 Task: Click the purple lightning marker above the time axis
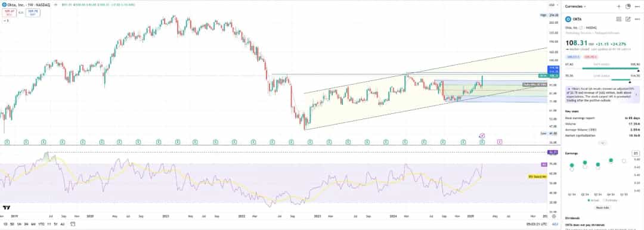(482, 135)
